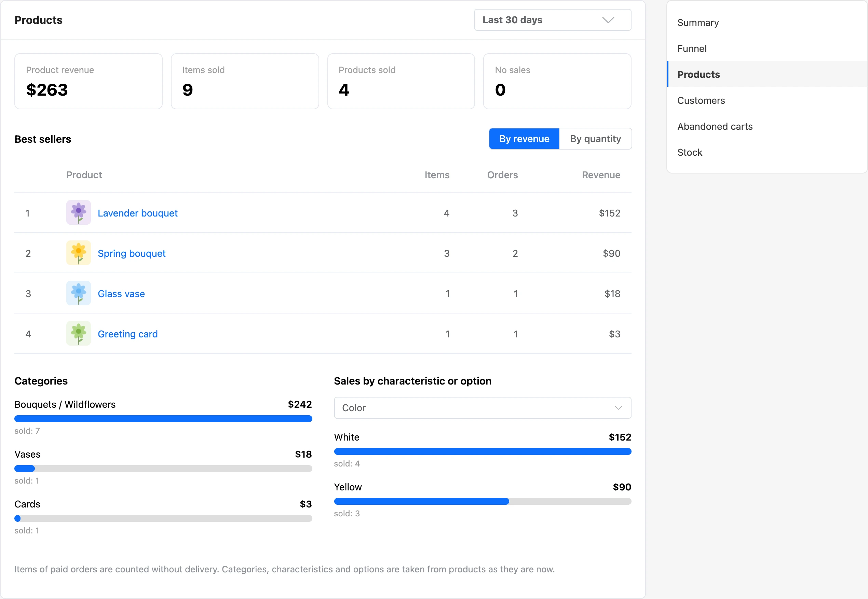Open the Spring bouquet product link
The width and height of the screenshot is (868, 599).
(132, 253)
